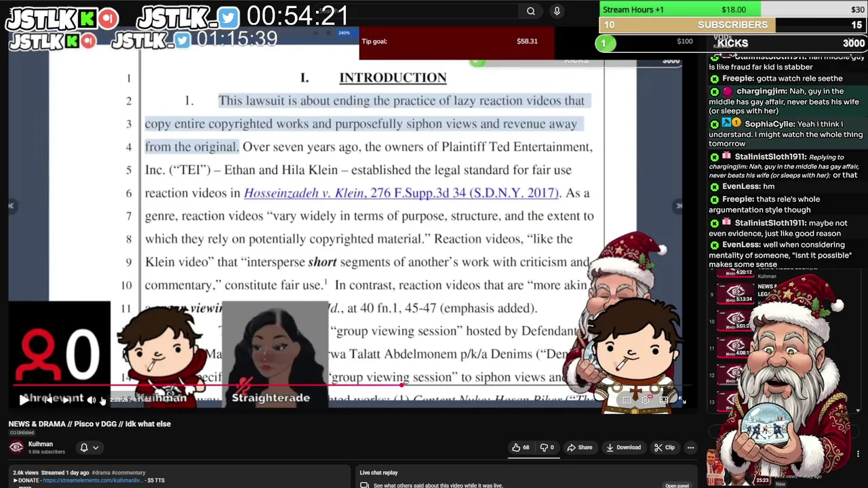
Task: Click the Live chat replay heading
Action: click(378, 472)
